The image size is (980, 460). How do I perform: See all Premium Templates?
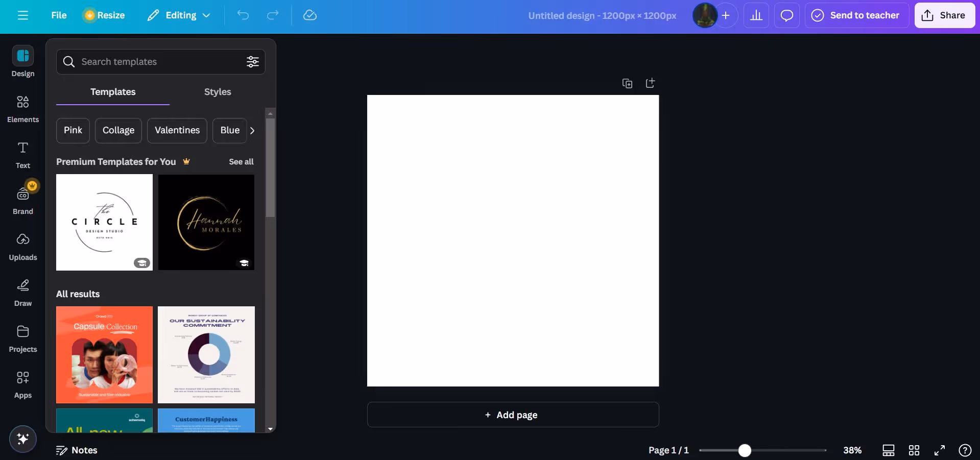point(241,162)
